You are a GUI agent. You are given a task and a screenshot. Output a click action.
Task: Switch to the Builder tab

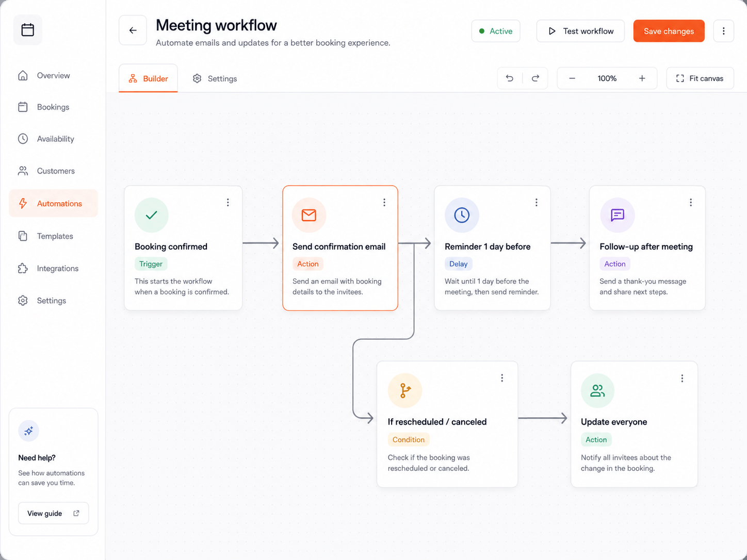[148, 78]
